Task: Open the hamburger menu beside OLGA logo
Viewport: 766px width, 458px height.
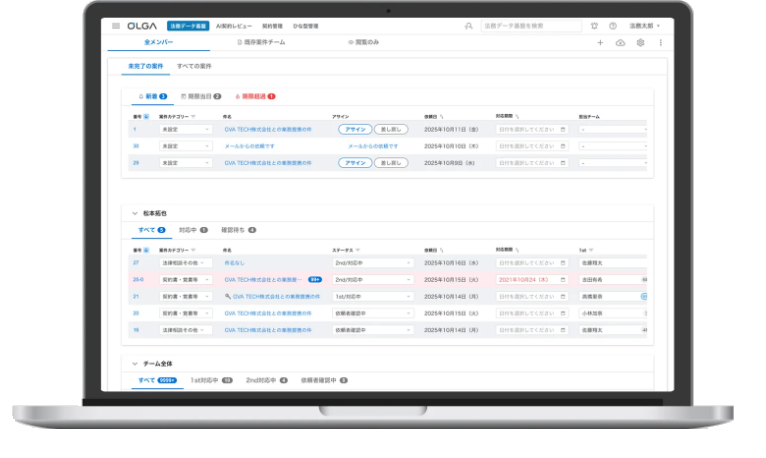Action: (x=117, y=26)
